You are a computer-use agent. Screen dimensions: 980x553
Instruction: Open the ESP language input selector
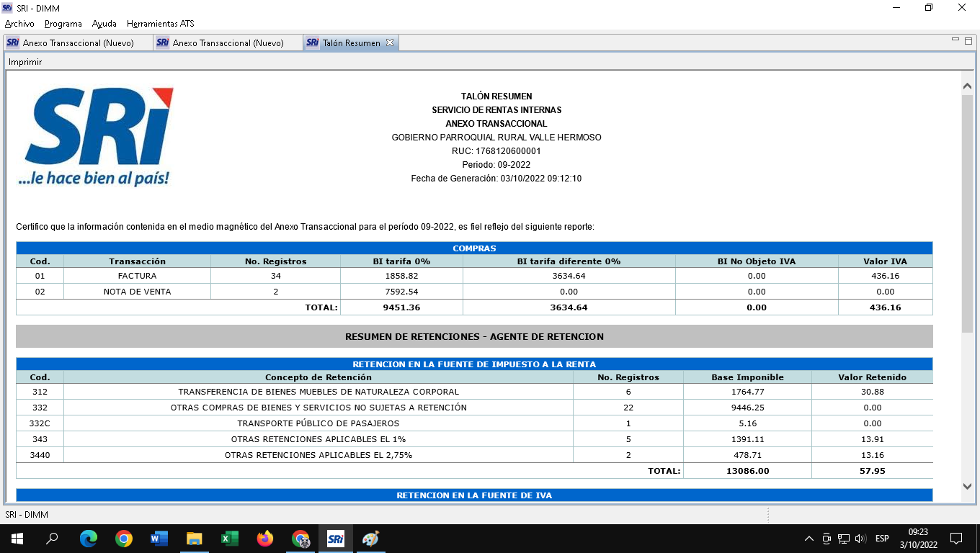click(882, 539)
